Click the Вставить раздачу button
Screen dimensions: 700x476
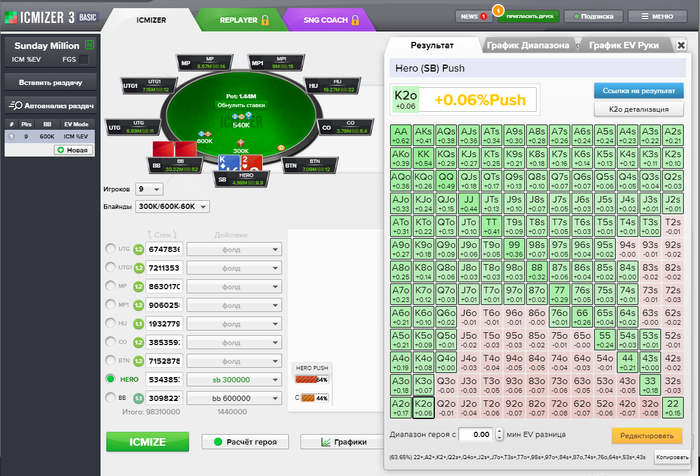tap(50, 83)
